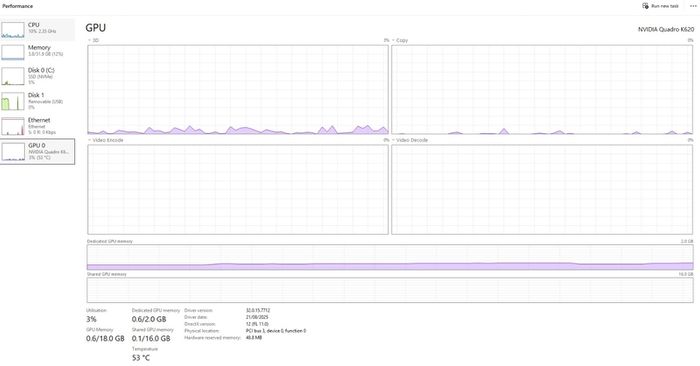Open the Copy engine graph dropdown
This screenshot has height=366, width=700.
click(x=400, y=40)
